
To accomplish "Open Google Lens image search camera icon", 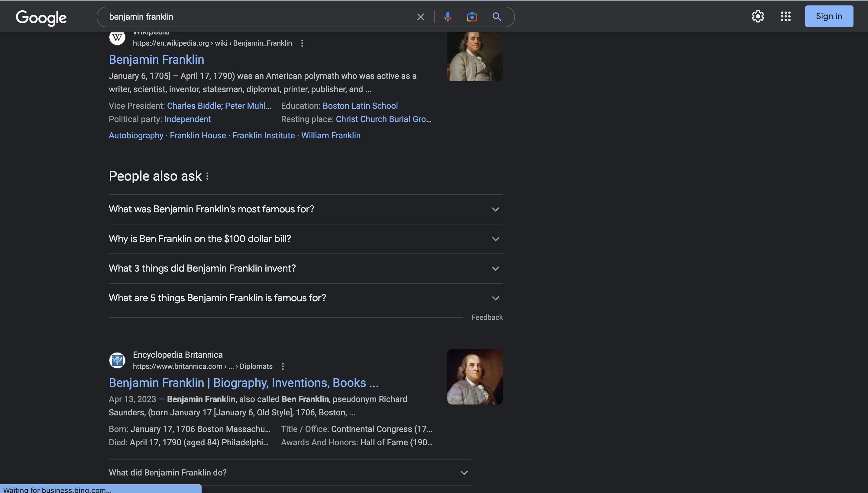I will tap(471, 17).
